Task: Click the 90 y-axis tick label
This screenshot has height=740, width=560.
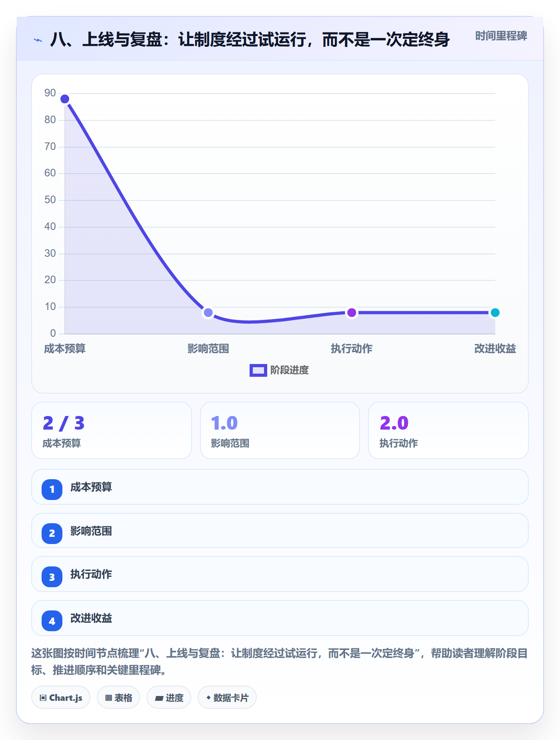Action: (x=50, y=93)
